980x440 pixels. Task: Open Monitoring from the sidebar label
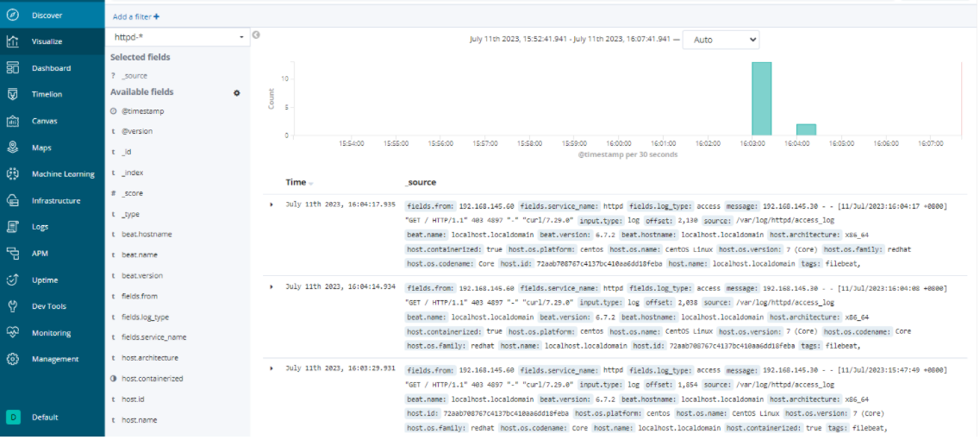pyautogui.click(x=51, y=333)
